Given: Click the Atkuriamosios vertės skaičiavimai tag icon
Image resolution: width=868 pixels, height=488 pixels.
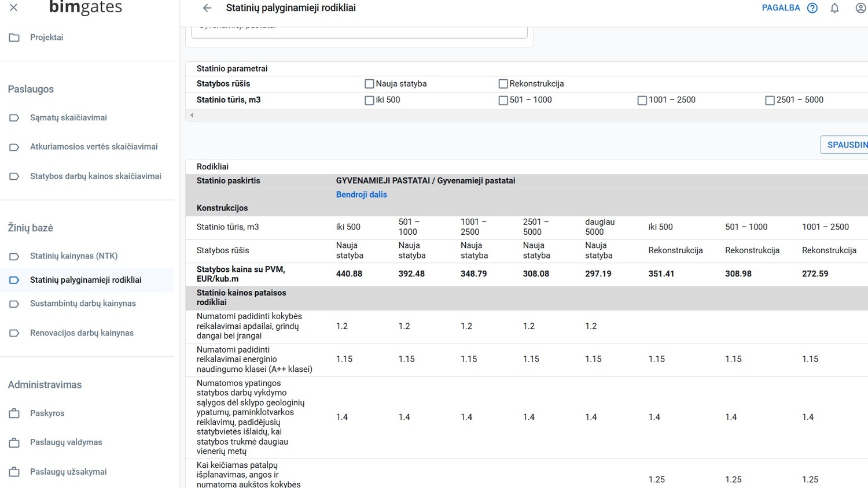Looking at the screenshot, I should click(x=14, y=147).
